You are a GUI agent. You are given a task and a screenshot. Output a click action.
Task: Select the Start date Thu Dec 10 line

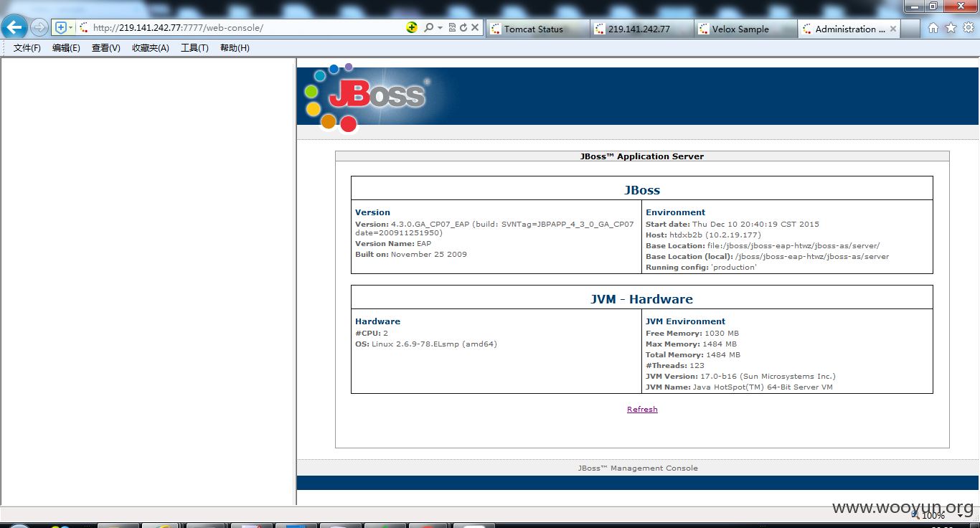pyautogui.click(x=732, y=224)
